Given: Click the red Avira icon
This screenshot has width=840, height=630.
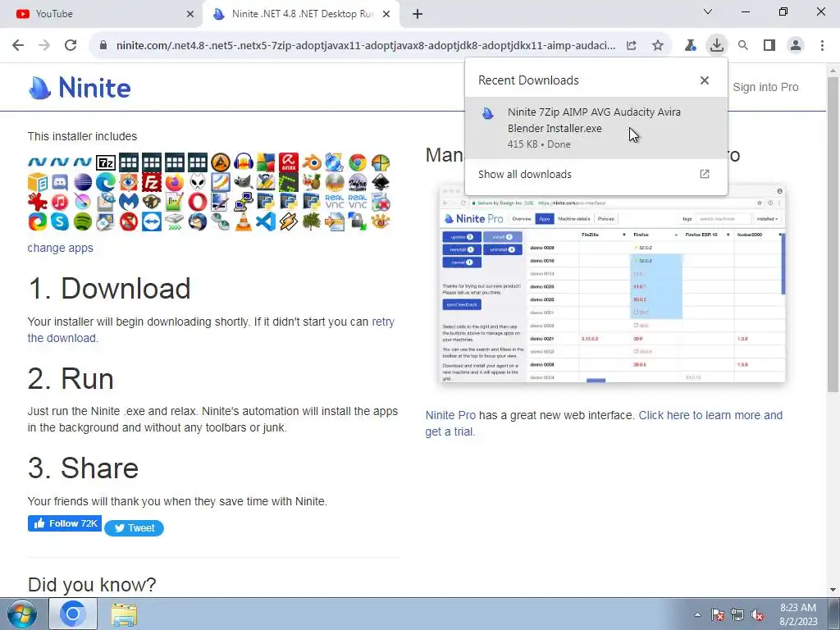Looking at the screenshot, I should (289, 162).
